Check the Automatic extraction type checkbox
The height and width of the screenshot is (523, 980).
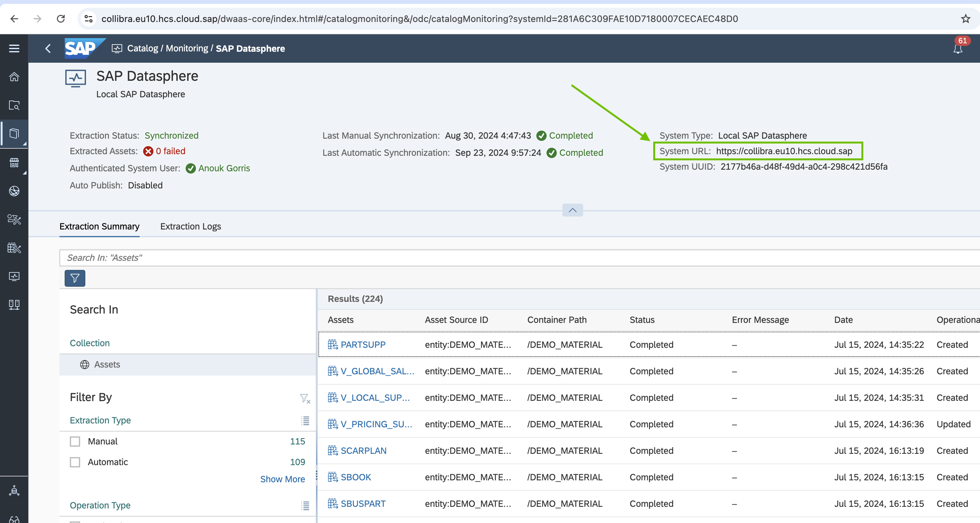click(75, 462)
